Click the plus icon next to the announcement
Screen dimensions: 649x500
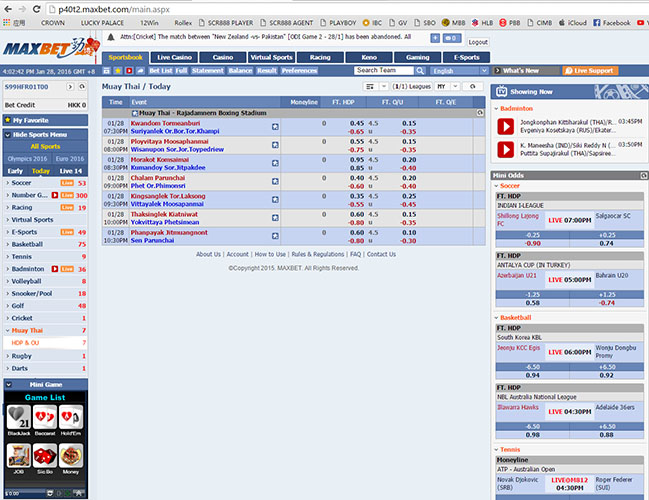click(435, 38)
